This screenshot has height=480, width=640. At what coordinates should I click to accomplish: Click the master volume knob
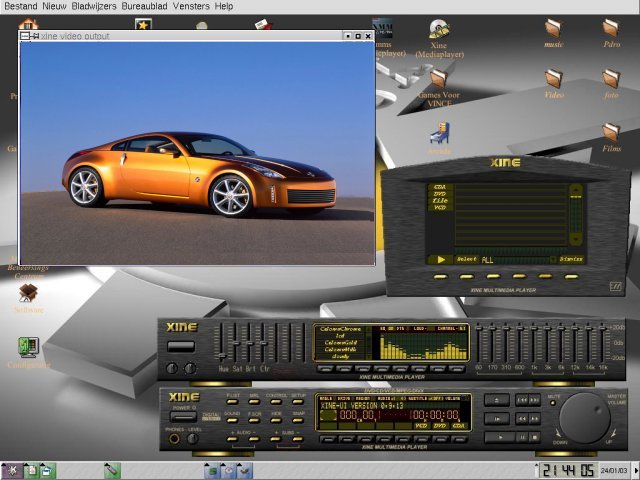[x=585, y=418]
